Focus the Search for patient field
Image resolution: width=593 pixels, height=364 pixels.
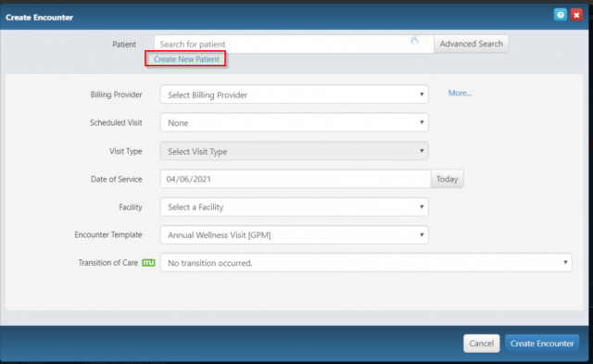(x=294, y=44)
